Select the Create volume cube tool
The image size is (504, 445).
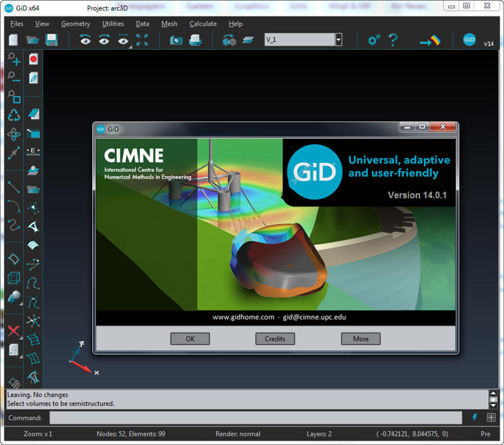coord(14,278)
